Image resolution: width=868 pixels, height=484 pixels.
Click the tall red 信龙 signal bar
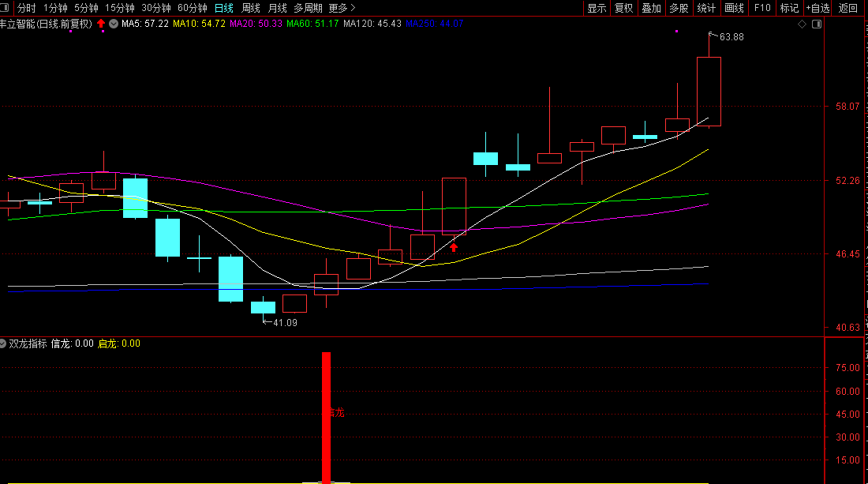(x=327, y=418)
